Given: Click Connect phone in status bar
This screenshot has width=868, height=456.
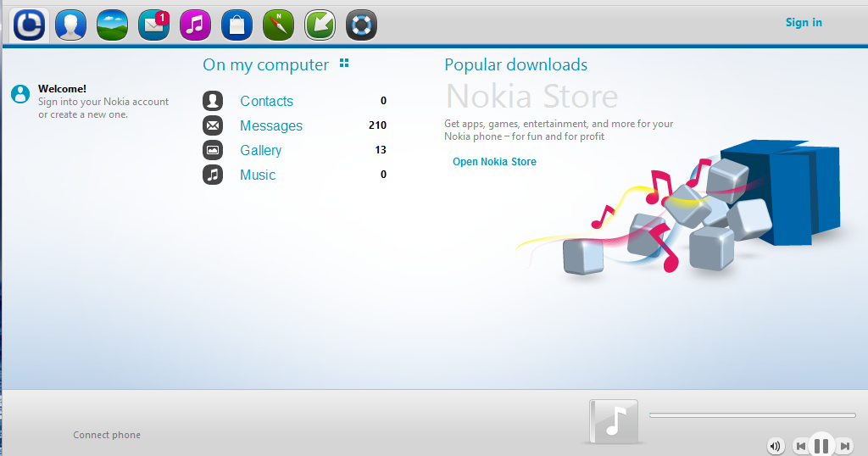Looking at the screenshot, I should pyautogui.click(x=107, y=435).
